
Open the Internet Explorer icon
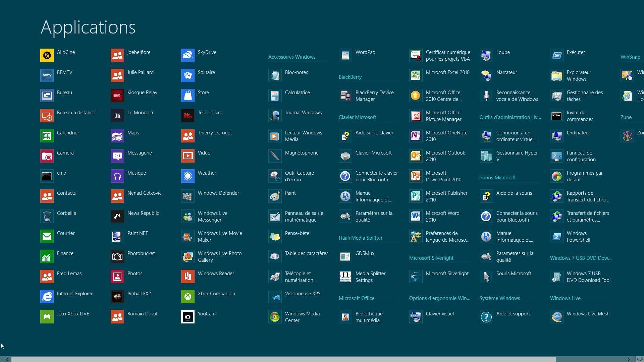[x=47, y=297]
